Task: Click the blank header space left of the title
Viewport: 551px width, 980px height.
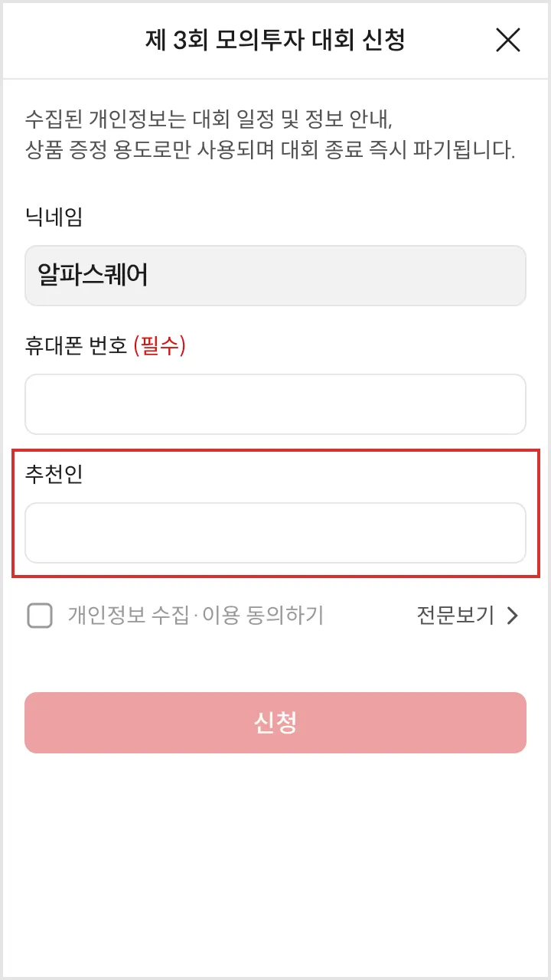Action: [69, 40]
